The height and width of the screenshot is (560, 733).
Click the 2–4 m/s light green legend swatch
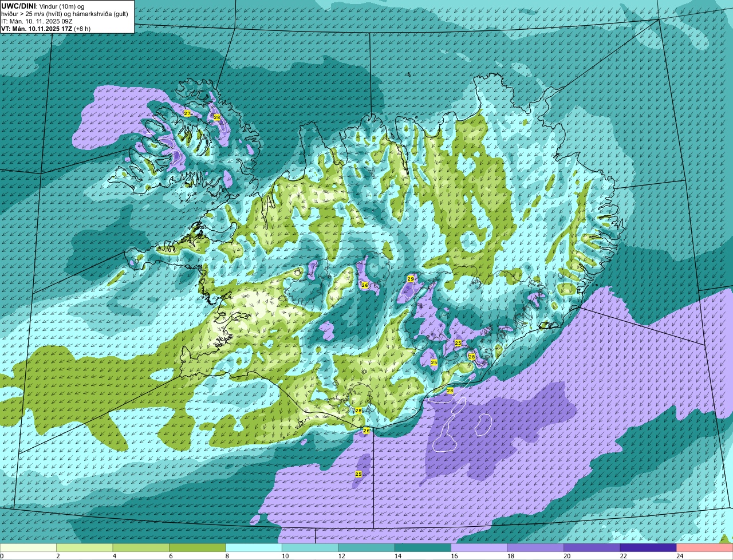(85, 547)
